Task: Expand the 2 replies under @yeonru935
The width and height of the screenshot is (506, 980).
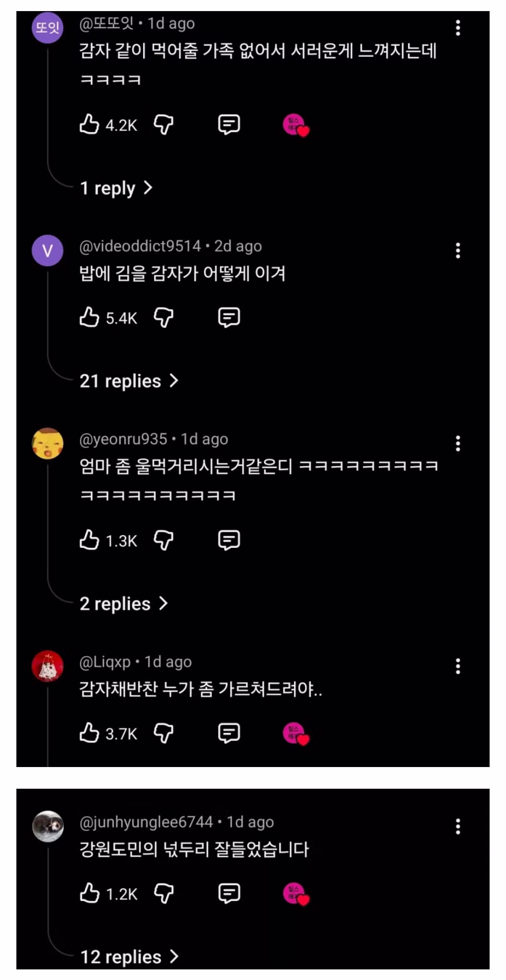Action: (x=123, y=604)
